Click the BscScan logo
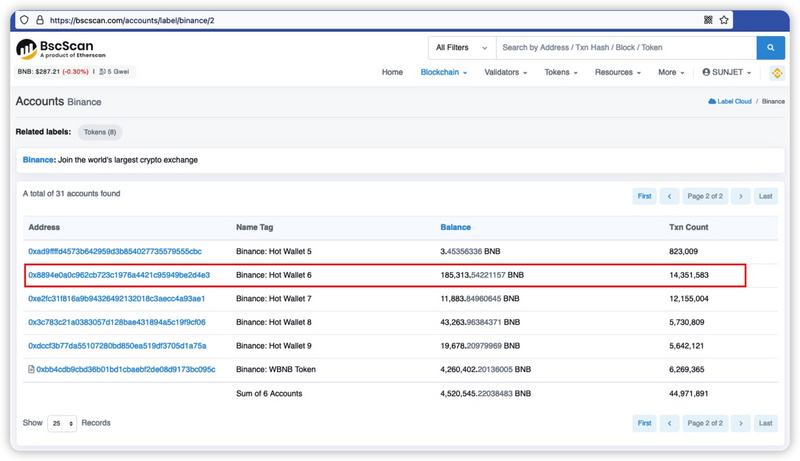Image resolution: width=800 pixels, height=461 pixels. tap(61, 49)
